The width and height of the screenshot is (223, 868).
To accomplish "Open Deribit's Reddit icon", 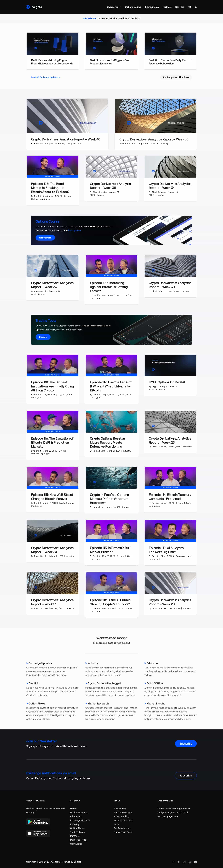I will [184, 862].
